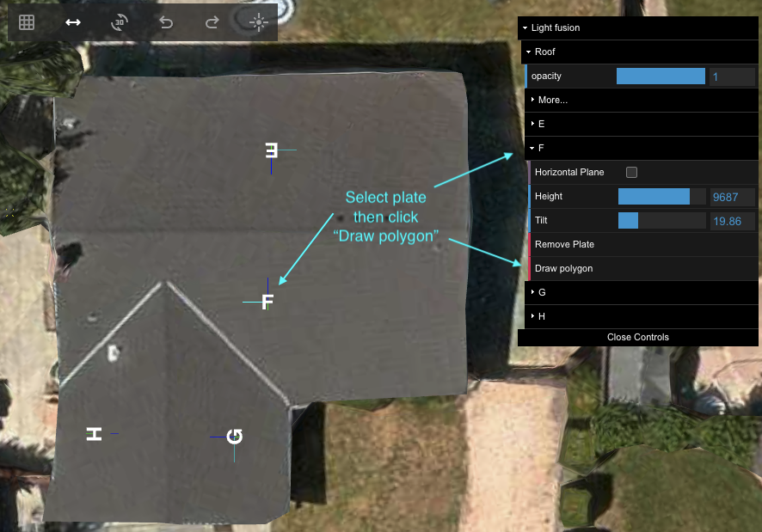Select roof plate marker E

[272, 150]
